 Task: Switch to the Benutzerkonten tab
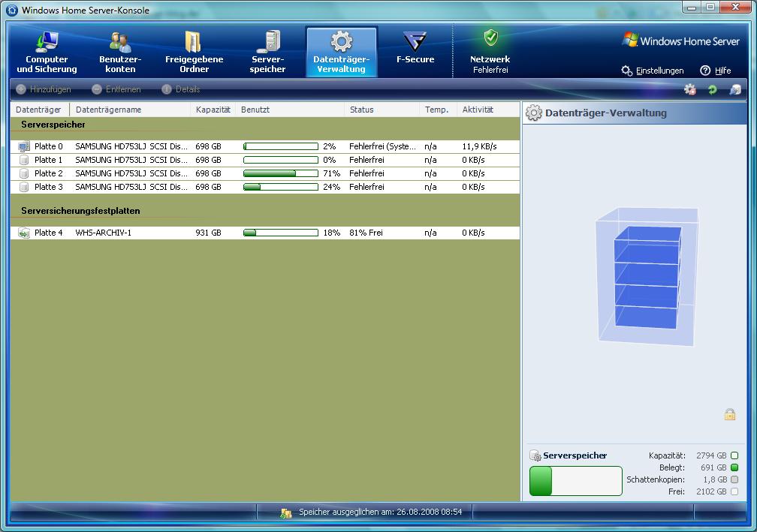coord(120,52)
